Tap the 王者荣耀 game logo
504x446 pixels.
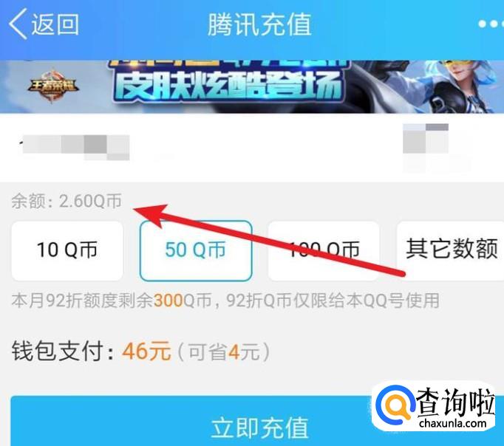52,86
